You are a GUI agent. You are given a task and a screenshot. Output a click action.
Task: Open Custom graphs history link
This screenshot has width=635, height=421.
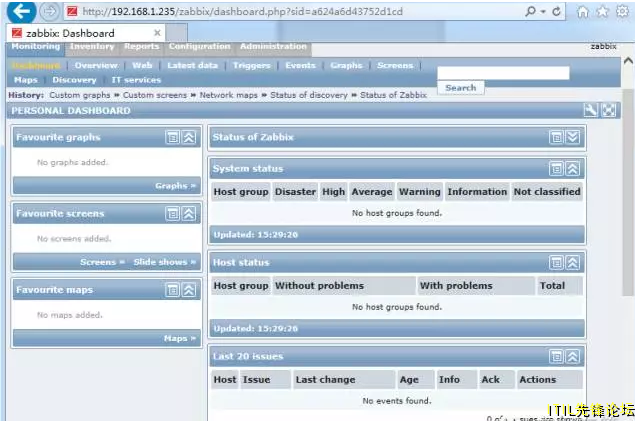click(x=80, y=95)
